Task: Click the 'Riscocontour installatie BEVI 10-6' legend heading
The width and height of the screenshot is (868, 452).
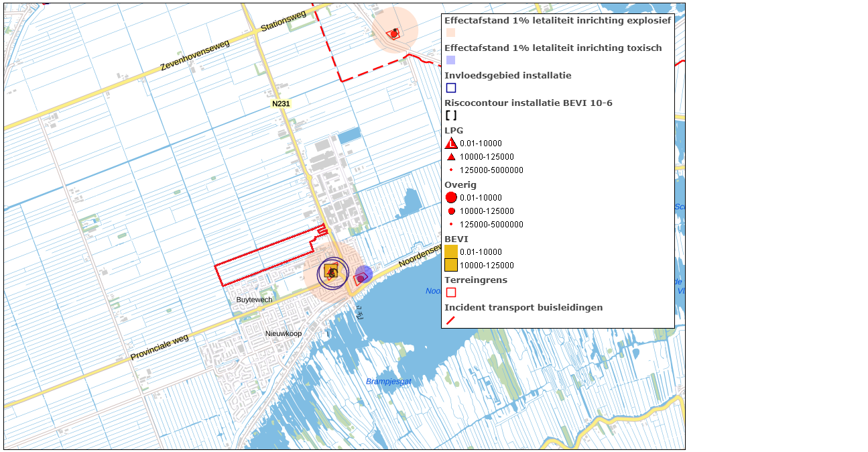Action: 528,103
